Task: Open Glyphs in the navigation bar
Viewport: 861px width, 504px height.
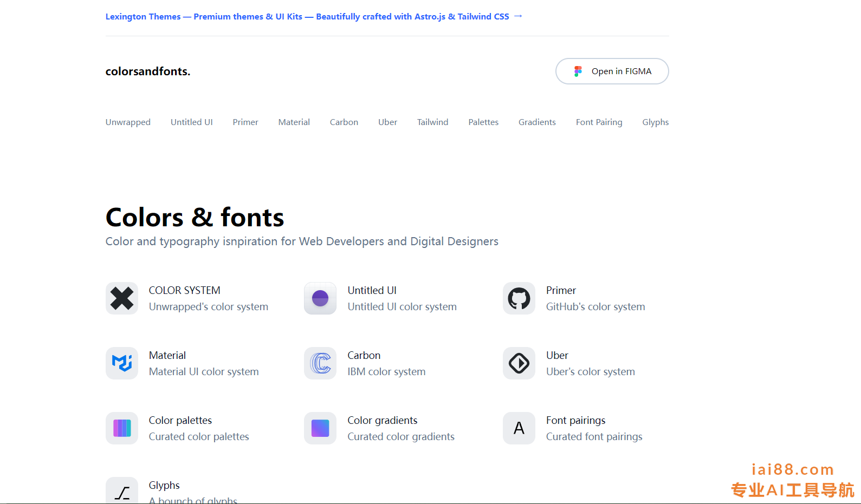Action: pos(656,122)
